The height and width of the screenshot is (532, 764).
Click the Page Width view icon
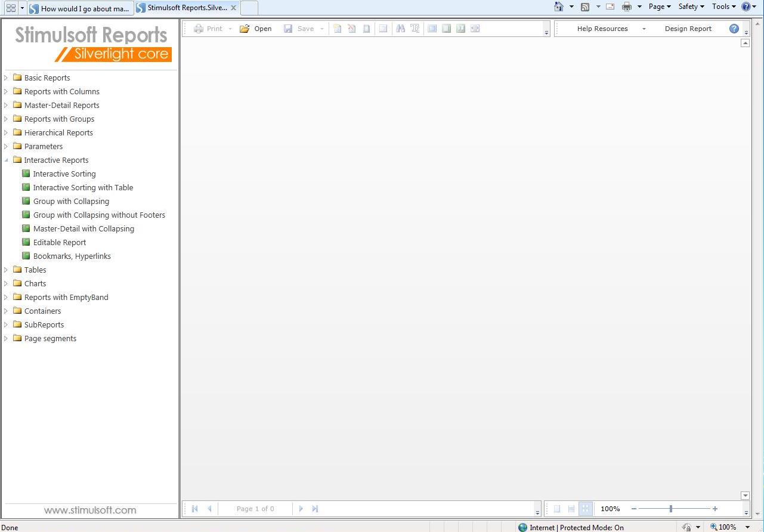pyautogui.click(x=475, y=29)
